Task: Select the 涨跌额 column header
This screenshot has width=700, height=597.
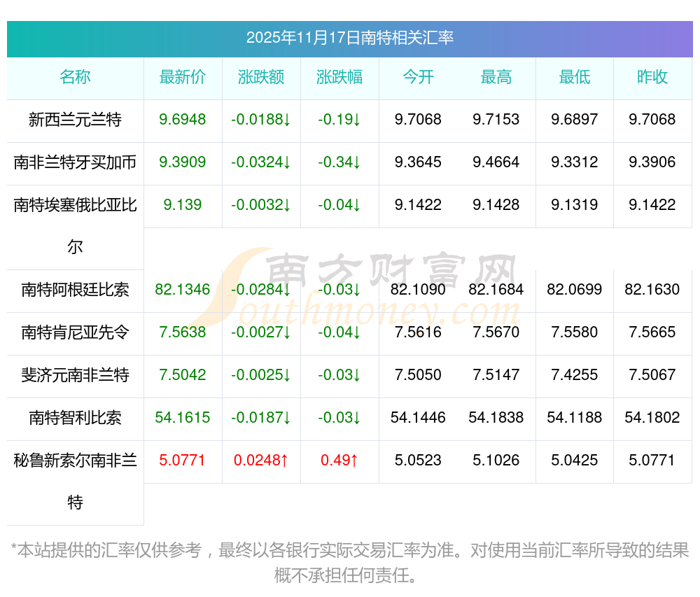Action: pyautogui.click(x=261, y=77)
